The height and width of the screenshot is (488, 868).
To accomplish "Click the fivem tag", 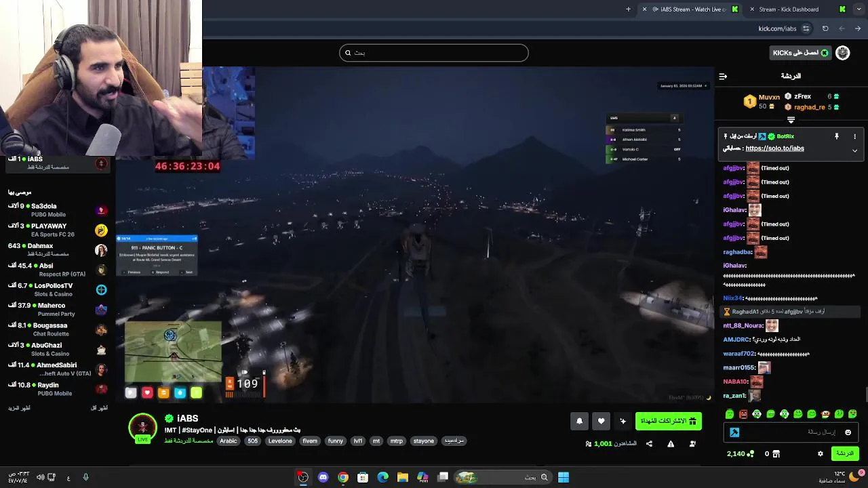I will pos(310,441).
